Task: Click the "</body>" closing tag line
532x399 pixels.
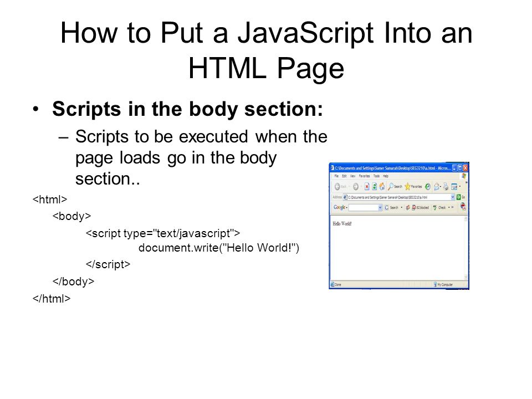Action: 73,282
